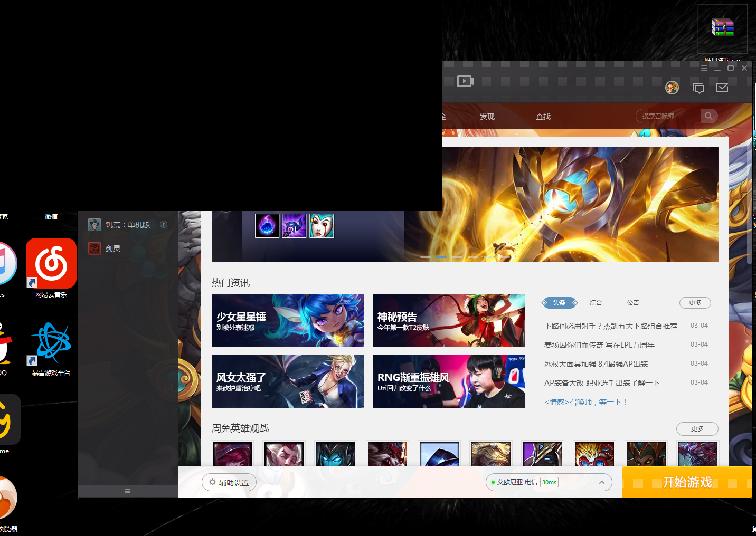The height and width of the screenshot is (536, 756).
Task: Open the video recording camera icon
Action: tap(465, 81)
